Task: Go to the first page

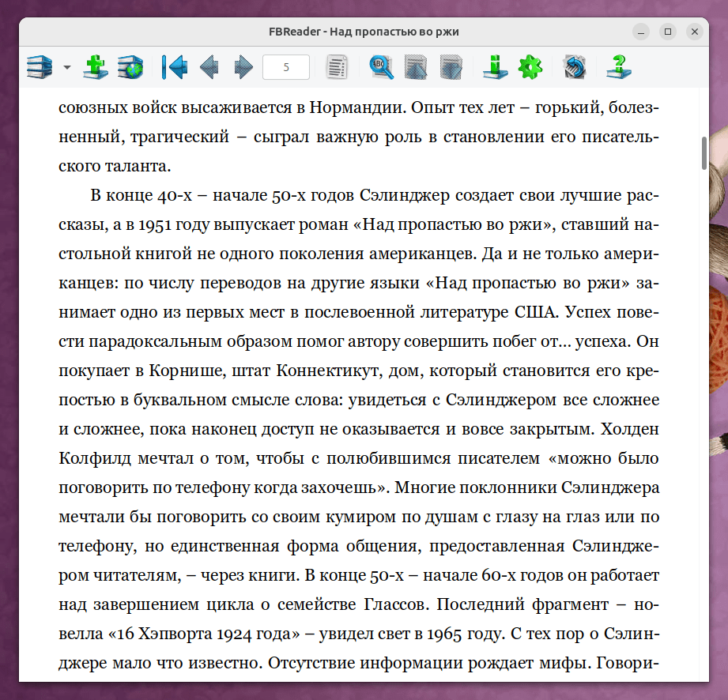Action: tap(175, 67)
